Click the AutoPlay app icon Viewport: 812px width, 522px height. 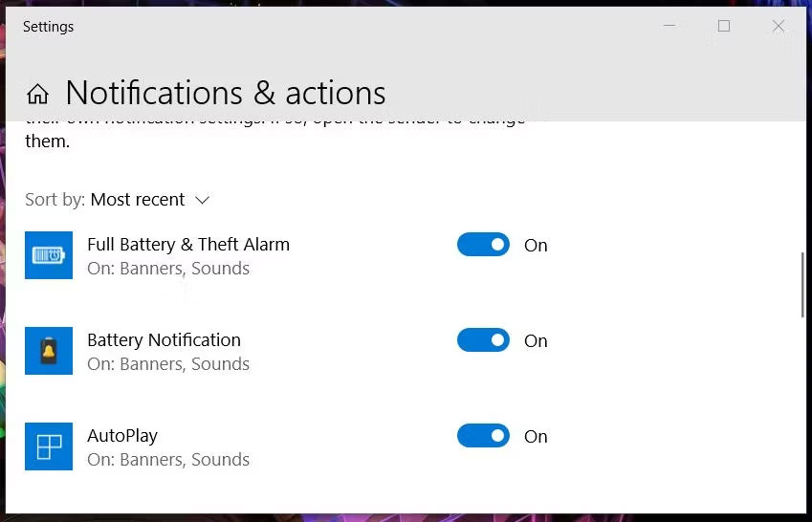point(49,446)
